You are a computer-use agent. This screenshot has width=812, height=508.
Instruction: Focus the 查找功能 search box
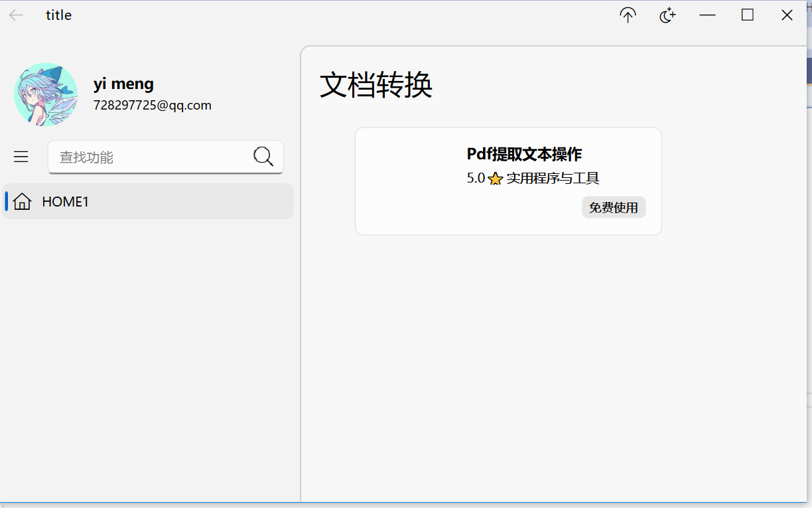point(166,157)
